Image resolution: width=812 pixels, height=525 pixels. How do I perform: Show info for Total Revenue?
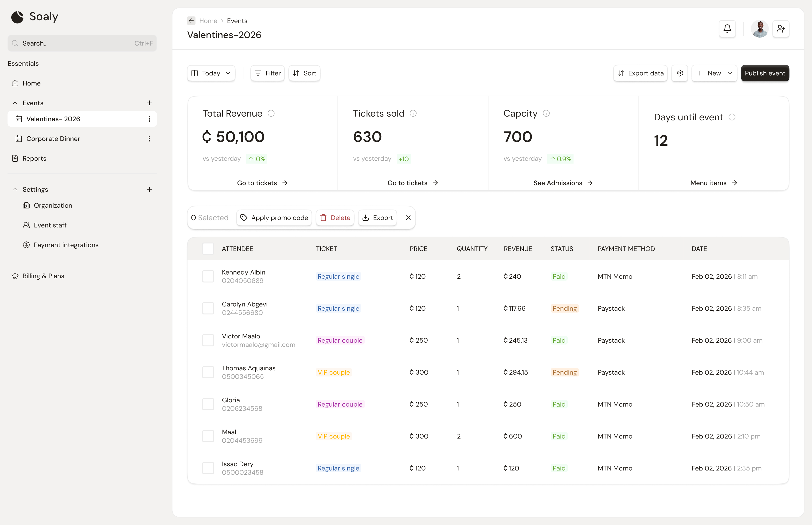tap(271, 114)
